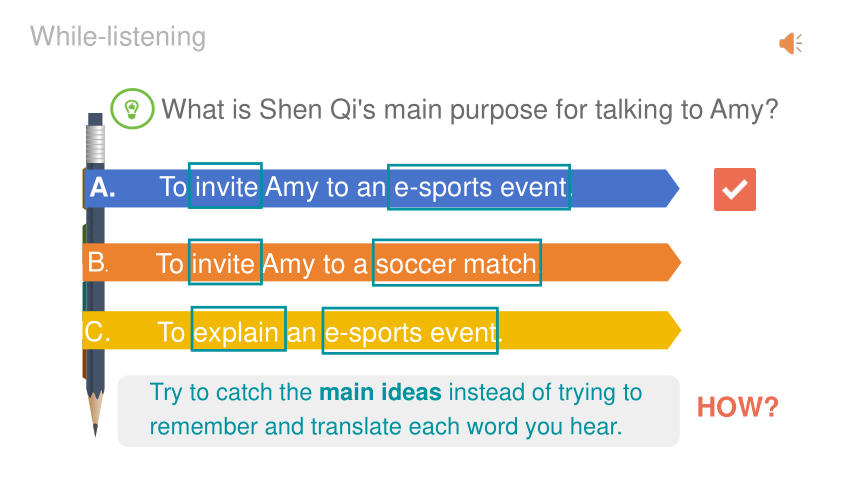Click the bold 'main ideas' text in tip
Image resolution: width=860 pixels, height=484 pixels.
tap(380, 392)
